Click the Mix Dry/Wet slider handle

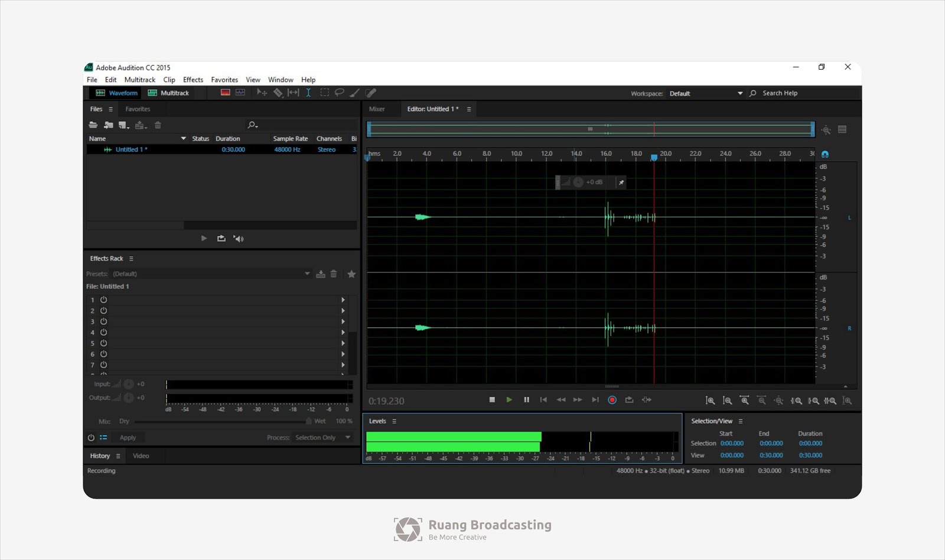tap(308, 421)
